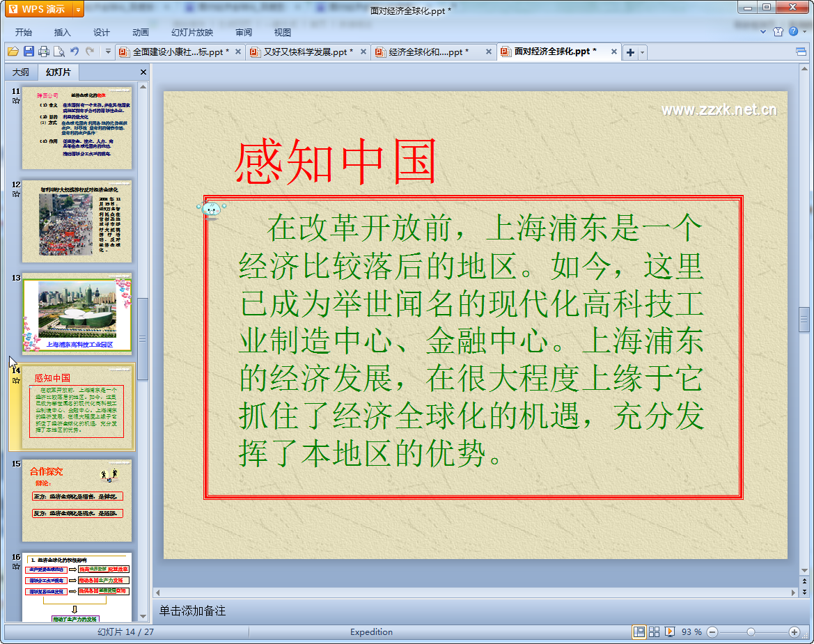This screenshot has height=644, width=814.
Task: Select slide 13 thumbnail 上海浦东高科技工业园区
Action: 77,315
